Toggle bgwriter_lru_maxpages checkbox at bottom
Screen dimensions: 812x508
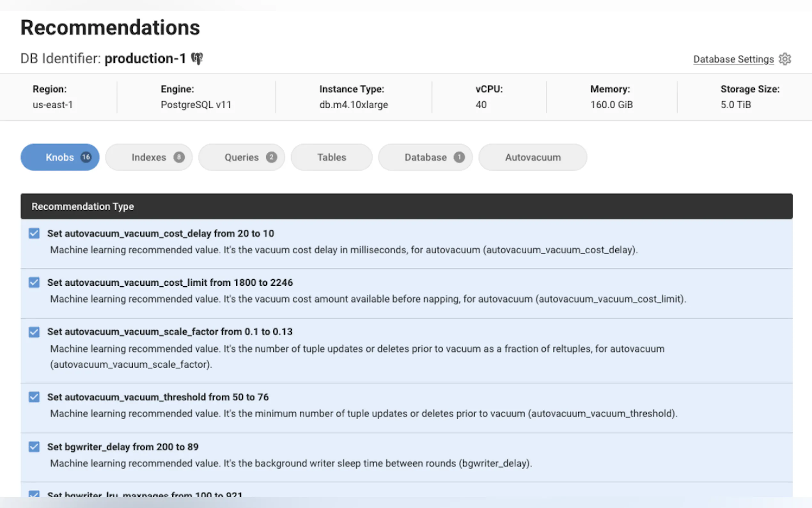(x=34, y=494)
